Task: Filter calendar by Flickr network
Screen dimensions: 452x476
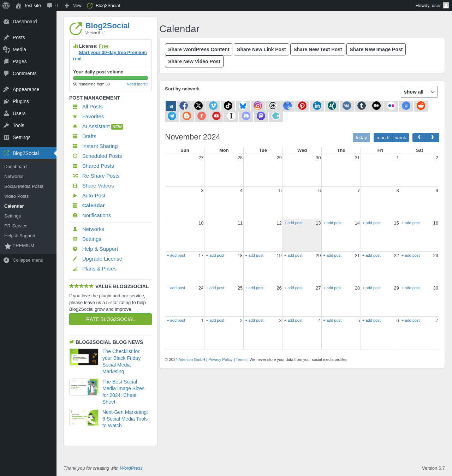Action: [391, 106]
